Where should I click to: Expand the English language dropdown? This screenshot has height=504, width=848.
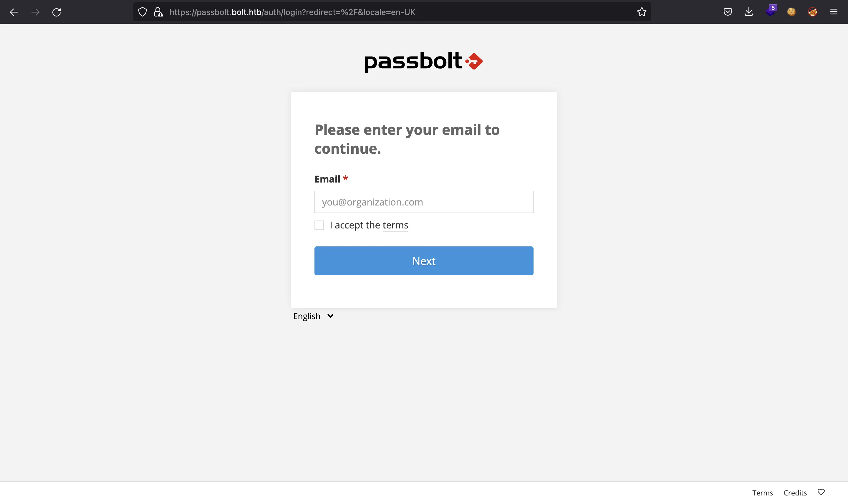[313, 316]
